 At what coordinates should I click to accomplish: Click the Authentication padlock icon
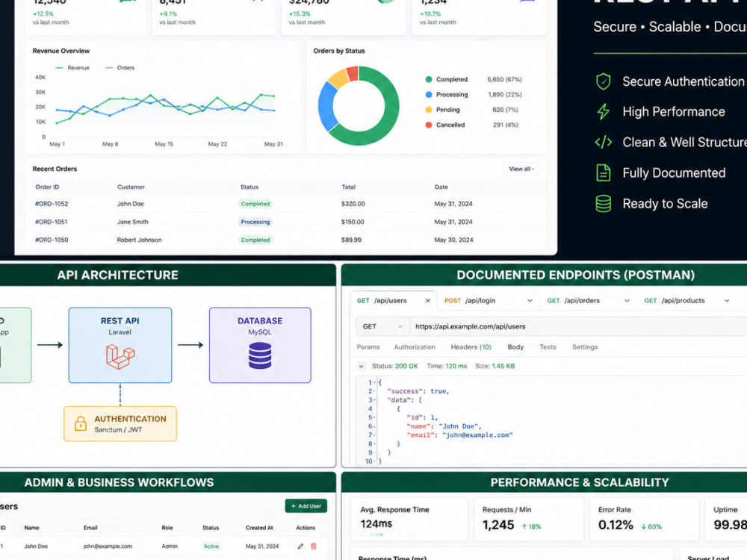(x=81, y=423)
